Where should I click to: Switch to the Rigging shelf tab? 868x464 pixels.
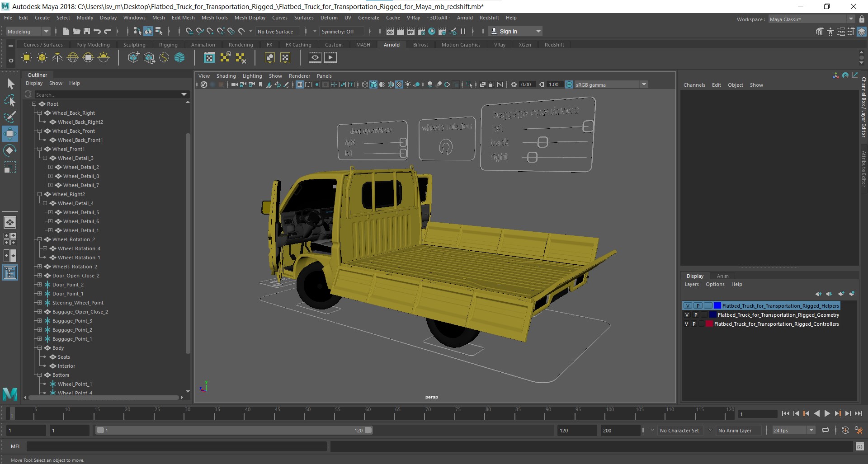click(x=168, y=45)
